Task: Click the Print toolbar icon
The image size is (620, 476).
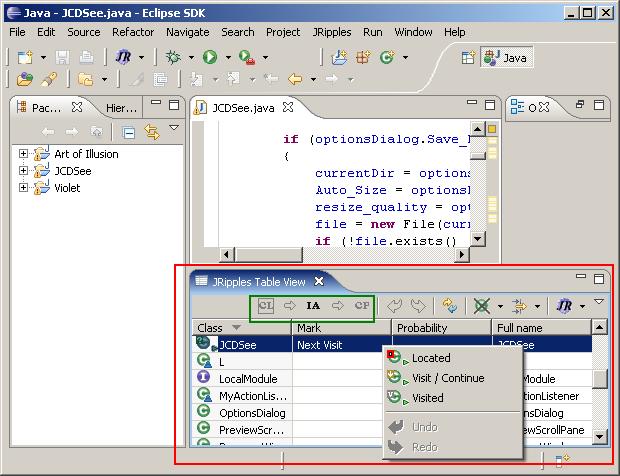Action: [87, 58]
